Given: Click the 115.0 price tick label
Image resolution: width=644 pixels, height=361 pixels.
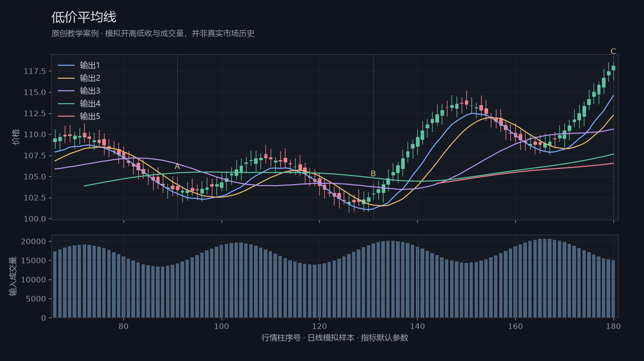Looking at the screenshot, I should [35, 93].
